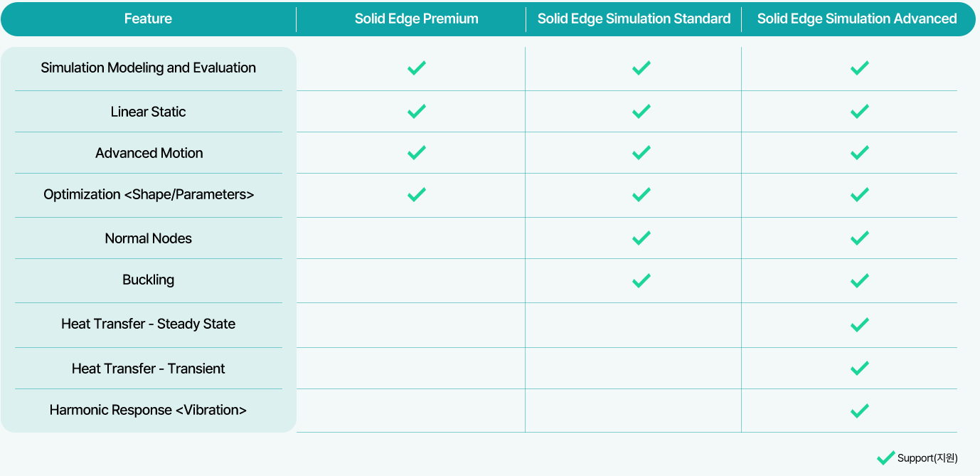980x476 pixels.
Task: Select the Solid Edge Simulation Advanced header
Action: coord(857,18)
